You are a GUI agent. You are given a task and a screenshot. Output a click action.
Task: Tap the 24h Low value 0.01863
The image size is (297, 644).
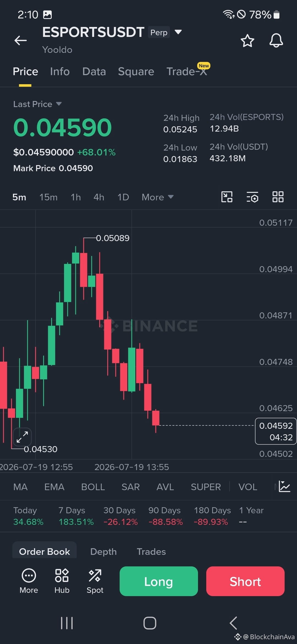pyautogui.click(x=180, y=159)
